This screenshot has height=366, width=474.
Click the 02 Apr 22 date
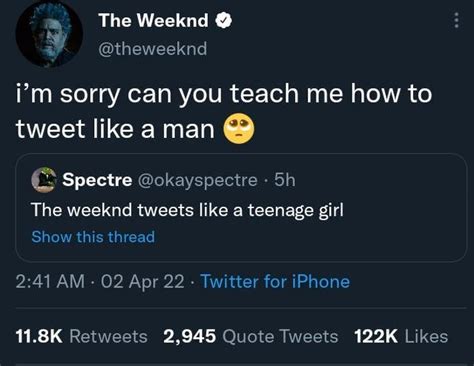pos(142,281)
